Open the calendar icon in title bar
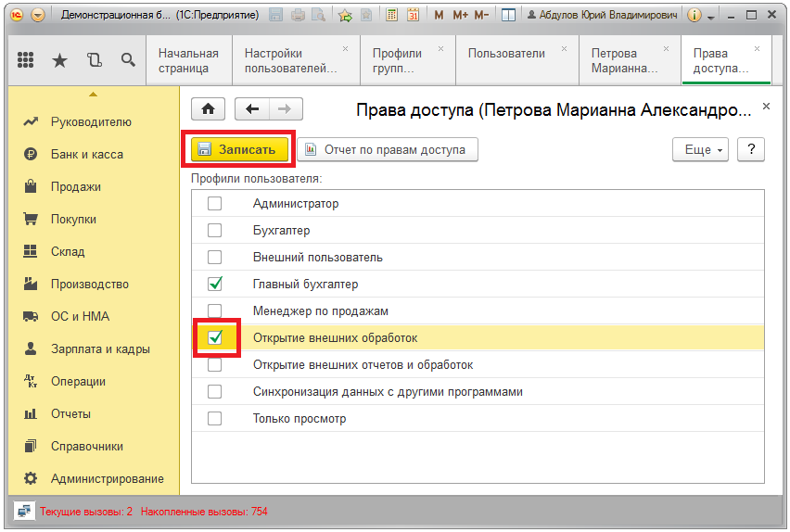Screen dimensions: 790x532 pyautogui.click(x=413, y=16)
